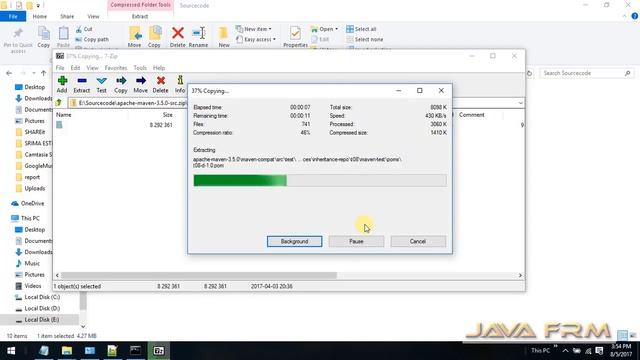
Task: Expand 7-Zip address bar dropdown arrow
Action: click(x=520, y=103)
